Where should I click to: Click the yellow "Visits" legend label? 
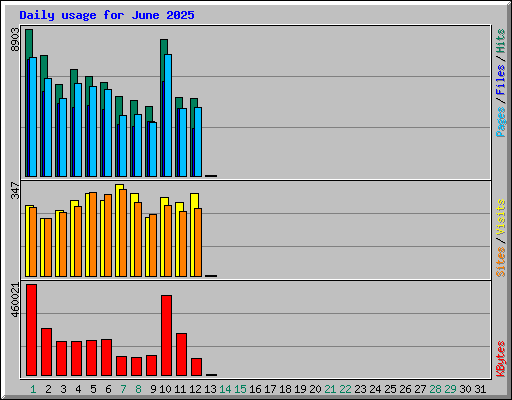click(501, 217)
